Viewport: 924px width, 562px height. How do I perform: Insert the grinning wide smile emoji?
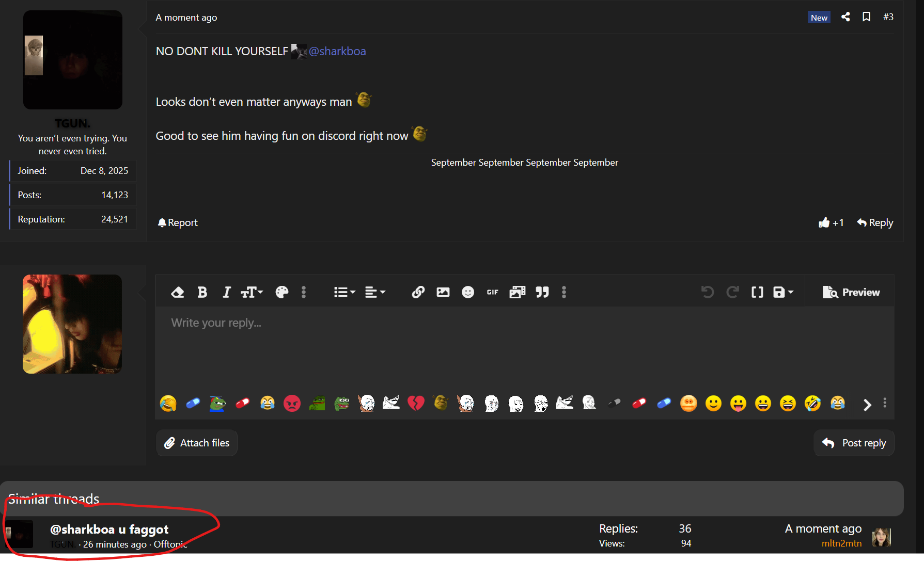tap(763, 403)
